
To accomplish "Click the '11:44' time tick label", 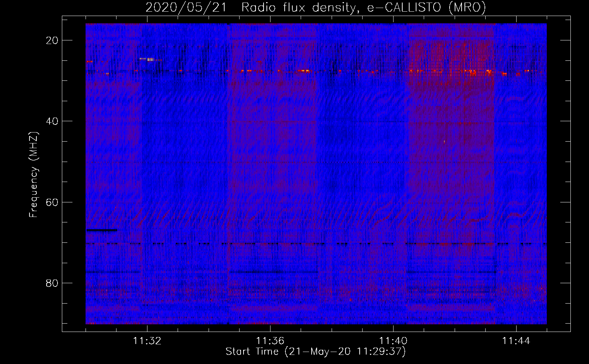I will [516, 341].
